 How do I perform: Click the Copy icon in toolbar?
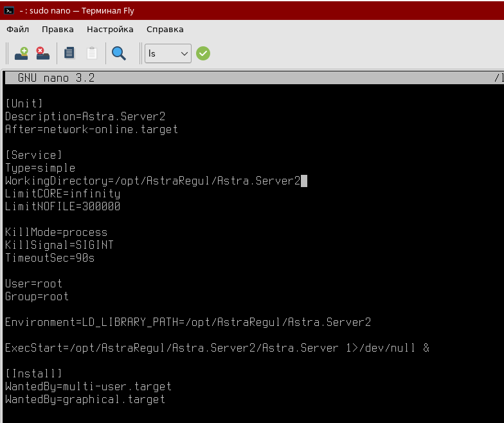[x=69, y=53]
